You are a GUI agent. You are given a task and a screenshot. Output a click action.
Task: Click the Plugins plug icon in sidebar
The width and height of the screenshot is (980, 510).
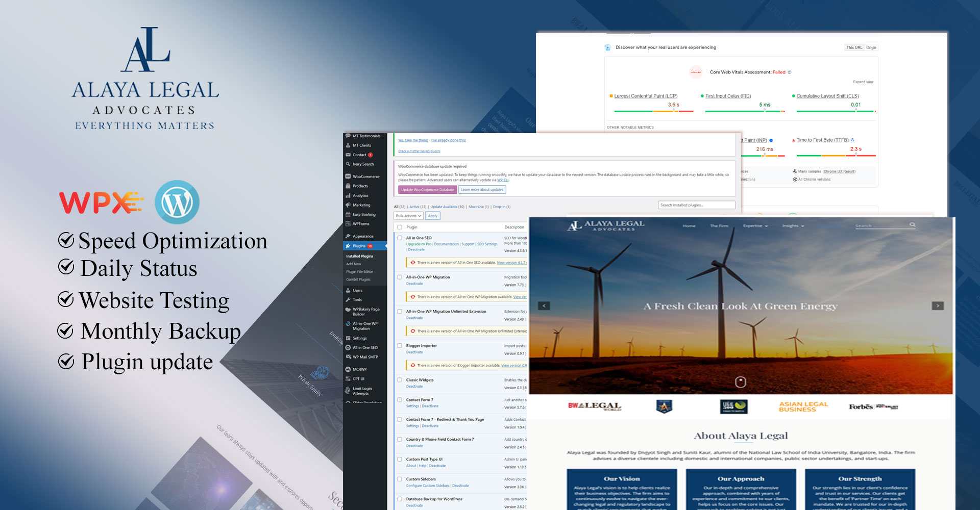coord(348,246)
